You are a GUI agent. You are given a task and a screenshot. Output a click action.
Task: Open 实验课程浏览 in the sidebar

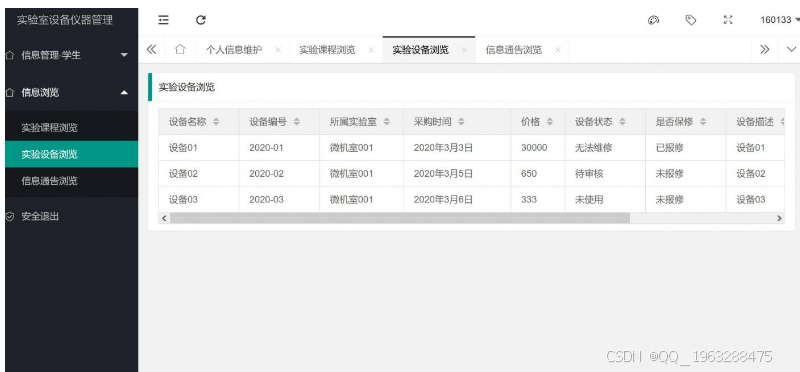coord(71,128)
